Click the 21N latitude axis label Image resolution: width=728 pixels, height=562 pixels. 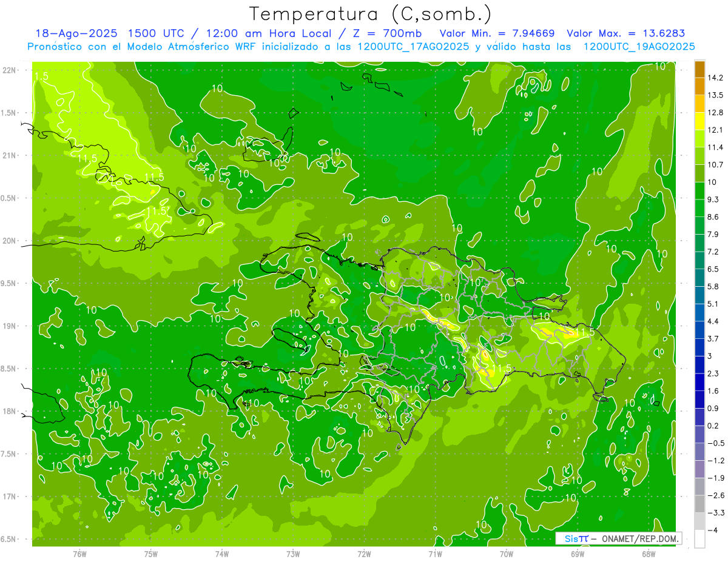(x=9, y=155)
